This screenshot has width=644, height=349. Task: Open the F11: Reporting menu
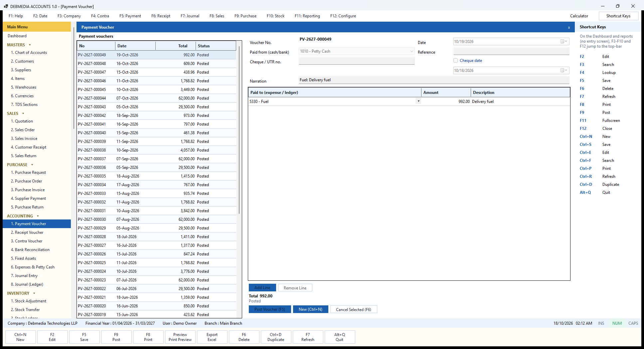point(307,16)
